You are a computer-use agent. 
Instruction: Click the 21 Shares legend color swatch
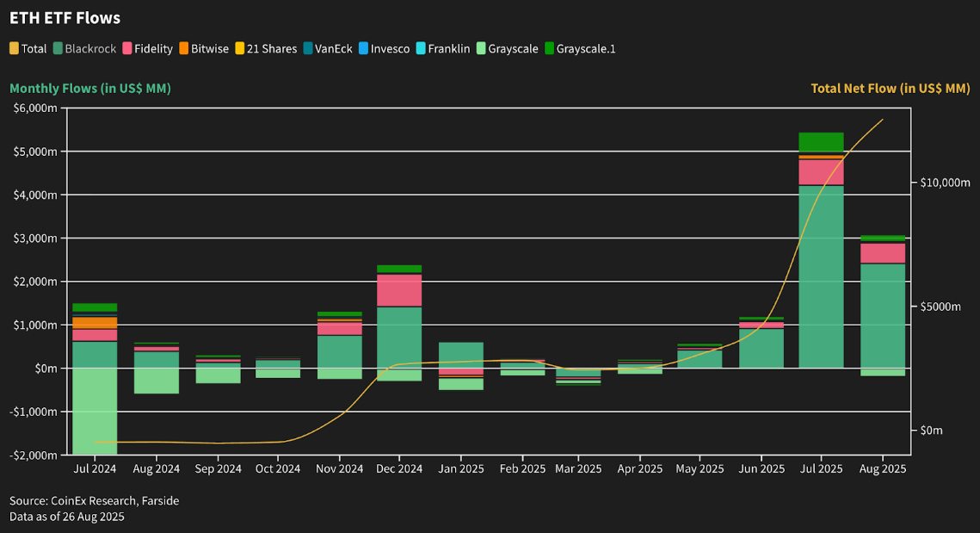tap(239, 49)
